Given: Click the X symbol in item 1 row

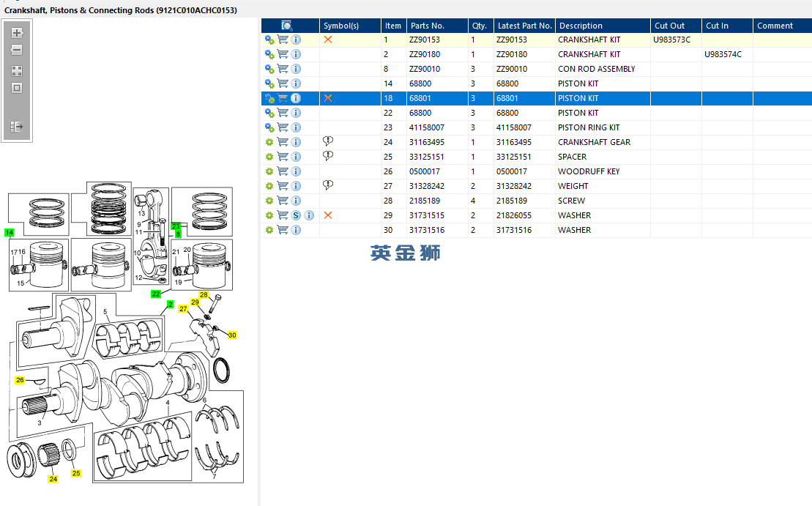Looking at the screenshot, I should 328,40.
